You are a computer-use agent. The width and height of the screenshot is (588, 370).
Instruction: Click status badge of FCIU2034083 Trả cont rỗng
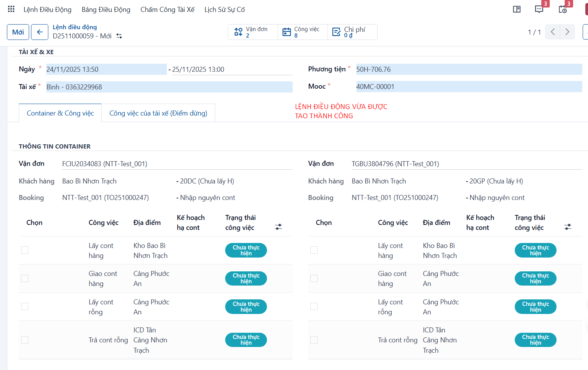point(246,340)
